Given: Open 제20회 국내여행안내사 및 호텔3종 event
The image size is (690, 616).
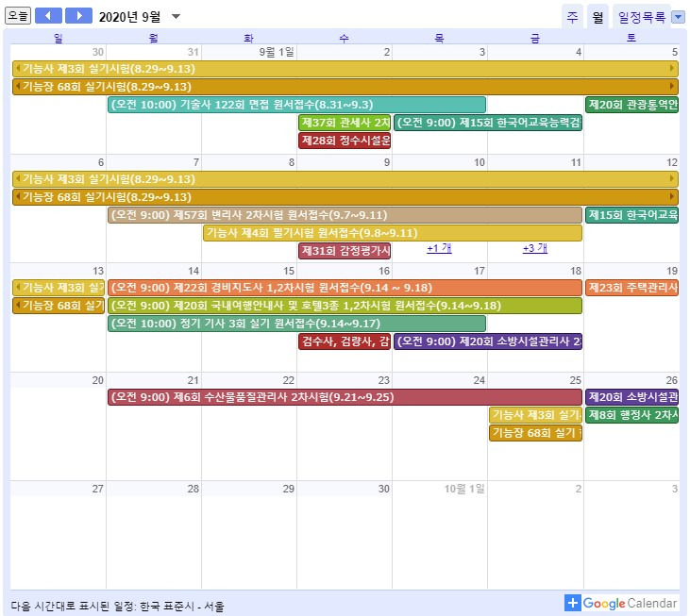Looking at the screenshot, I should (x=345, y=306).
